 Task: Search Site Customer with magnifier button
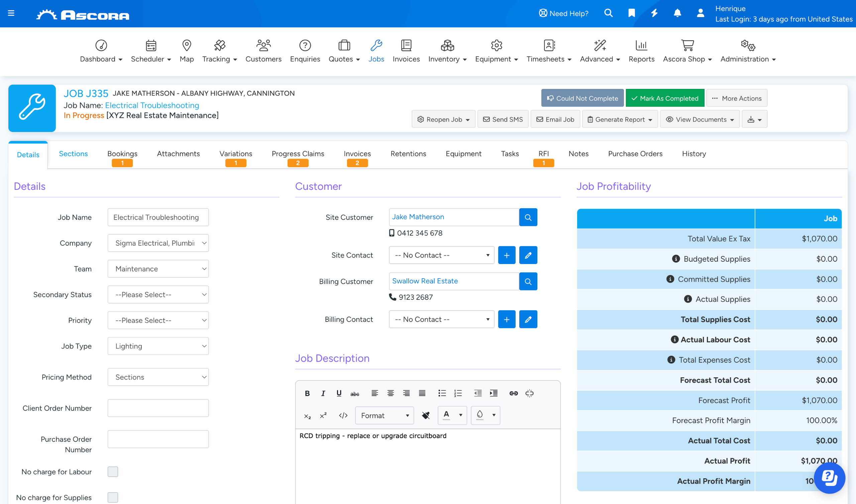coord(528,217)
